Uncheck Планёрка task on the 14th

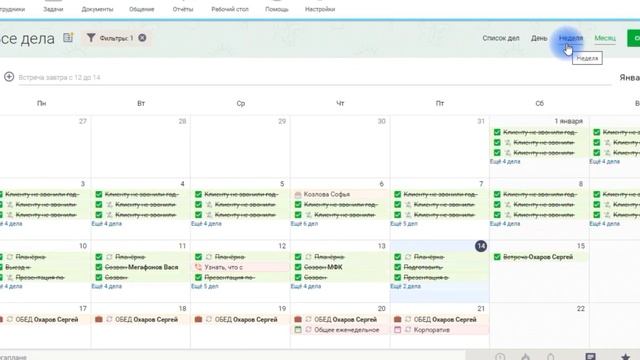[398, 257]
